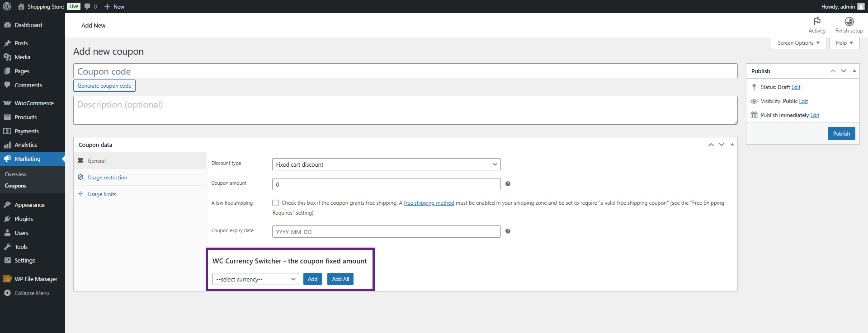The width and height of the screenshot is (868, 333).
Task: Click the WordPress logo icon
Action: pyautogui.click(x=7, y=6)
